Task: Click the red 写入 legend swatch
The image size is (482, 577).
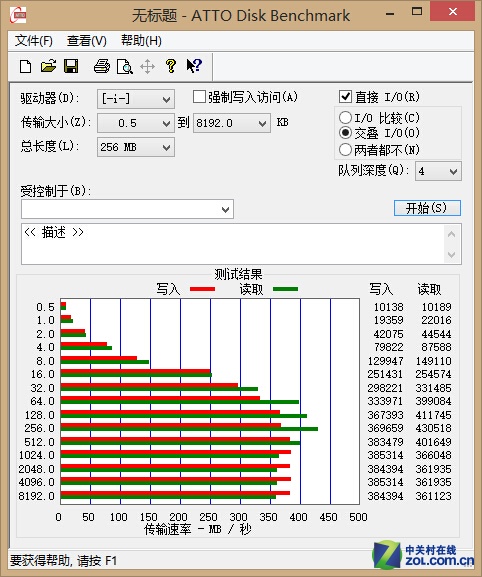Action: point(202,289)
